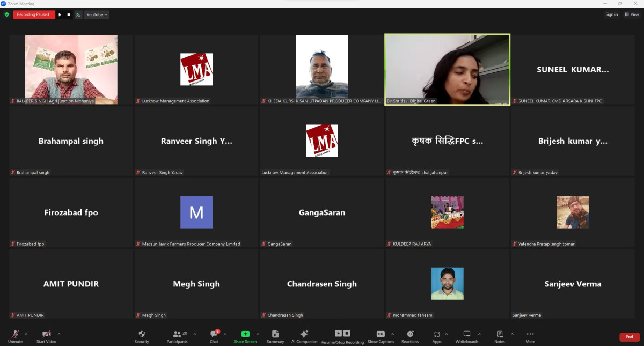Click the Recording Paused red indicator
644x346 pixels.
pyautogui.click(x=33, y=14)
